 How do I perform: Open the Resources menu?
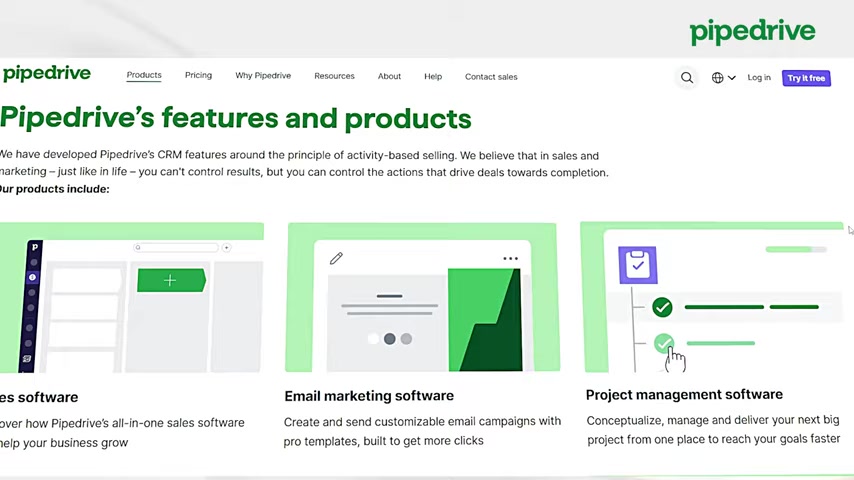click(334, 76)
